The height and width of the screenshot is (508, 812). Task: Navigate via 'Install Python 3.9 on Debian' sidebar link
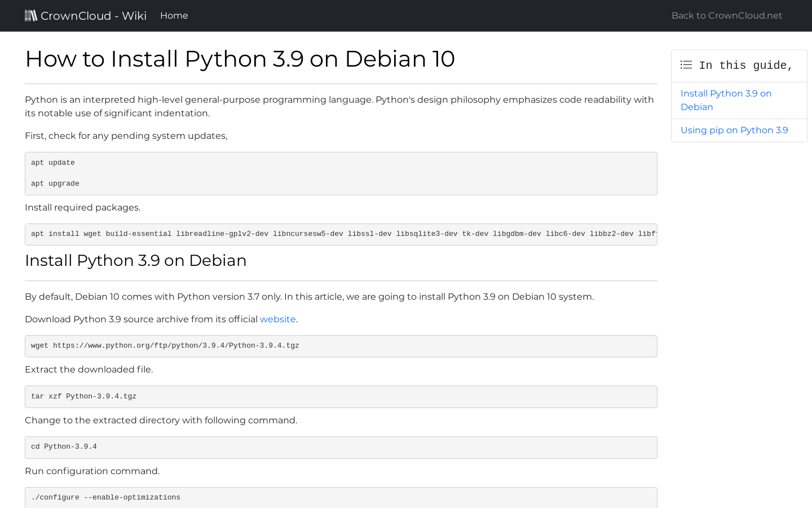click(x=726, y=100)
